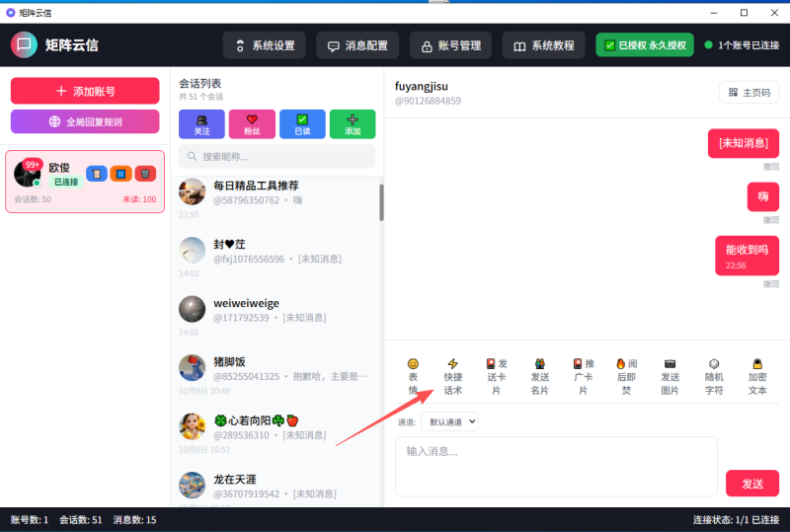Send the message with 发送 button
The height and width of the screenshot is (532, 790).
752,484
